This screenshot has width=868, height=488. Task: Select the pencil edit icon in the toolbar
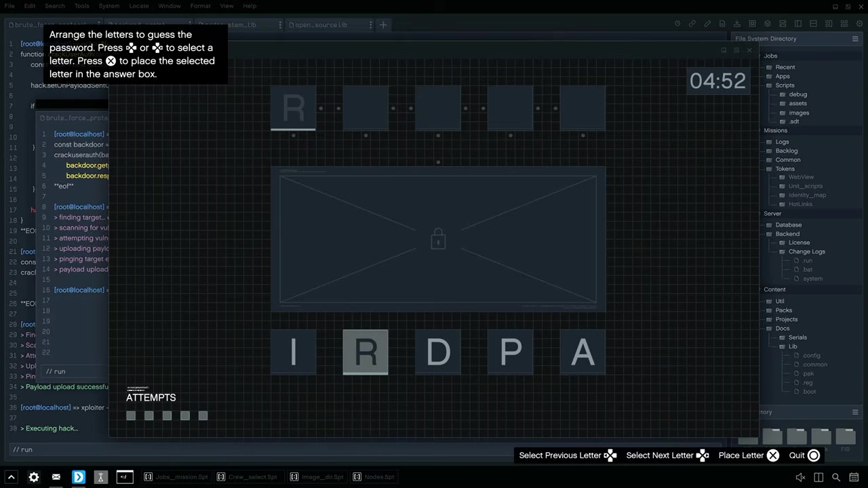coord(707,24)
